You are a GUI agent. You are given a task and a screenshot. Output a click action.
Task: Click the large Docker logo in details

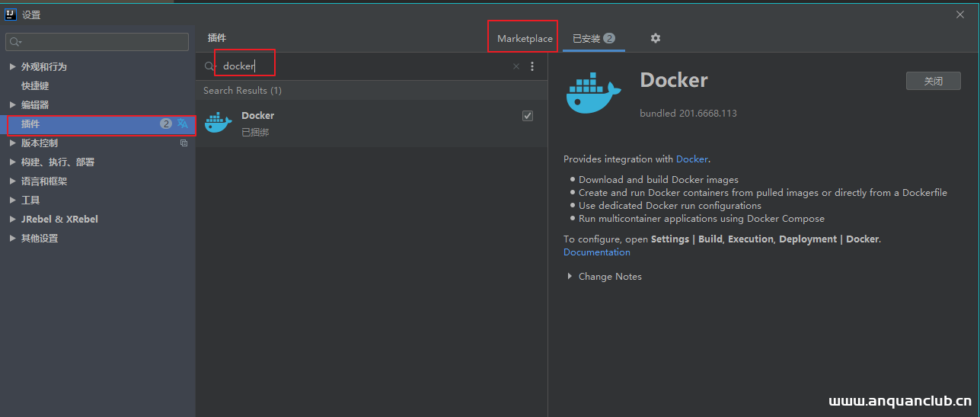(x=594, y=93)
